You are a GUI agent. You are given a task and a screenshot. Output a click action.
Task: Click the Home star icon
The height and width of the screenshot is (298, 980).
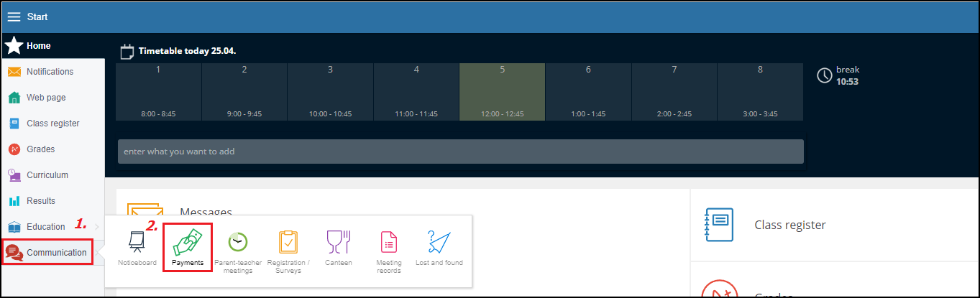14,46
